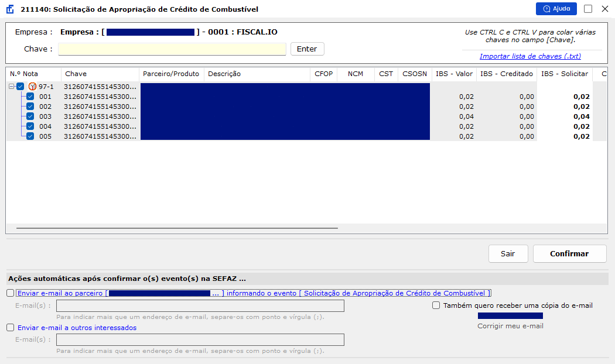
Task: Open Importar lista de chaves (.txt) link
Action: 530,56
